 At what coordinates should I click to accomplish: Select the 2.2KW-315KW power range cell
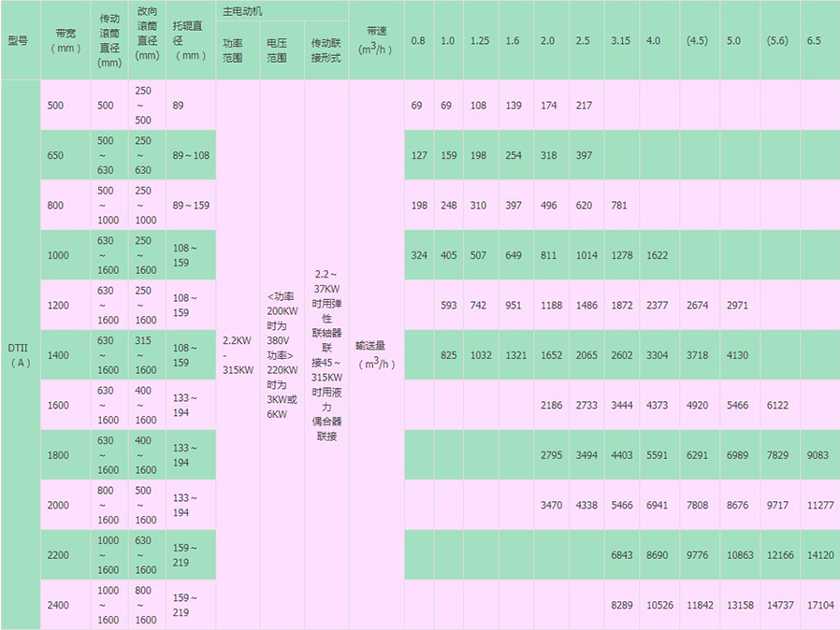point(239,355)
